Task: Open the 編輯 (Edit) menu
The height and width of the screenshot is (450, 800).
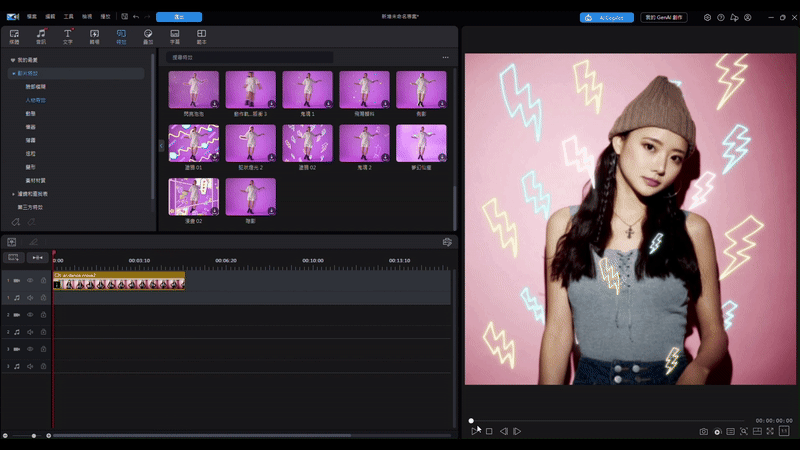Action: [51, 17]
